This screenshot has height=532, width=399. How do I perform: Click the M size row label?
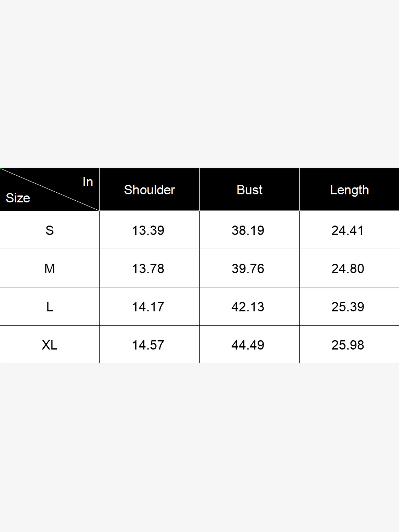click(x=50, y=269)
